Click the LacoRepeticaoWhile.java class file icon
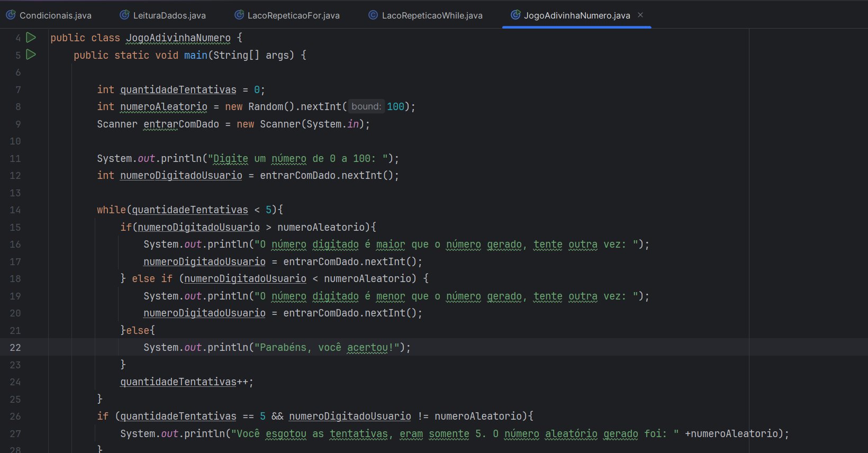 coord(373,15)
